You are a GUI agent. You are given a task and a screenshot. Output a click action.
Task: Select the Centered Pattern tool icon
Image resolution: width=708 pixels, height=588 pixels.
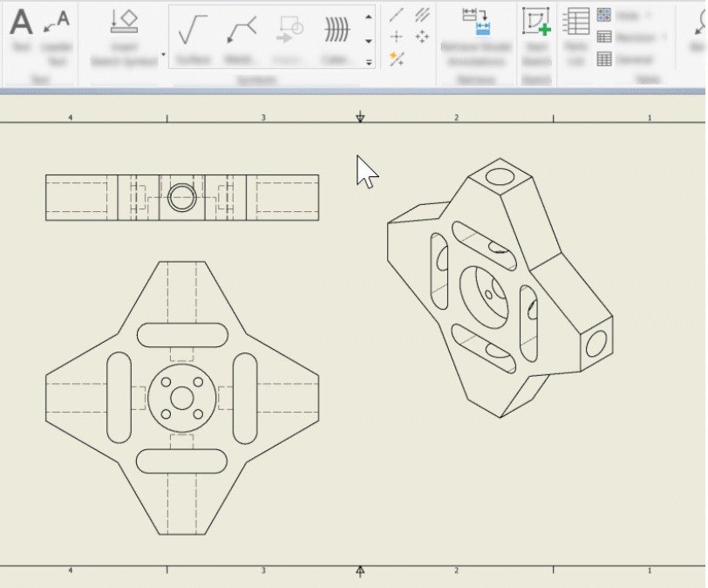point(422,37)
